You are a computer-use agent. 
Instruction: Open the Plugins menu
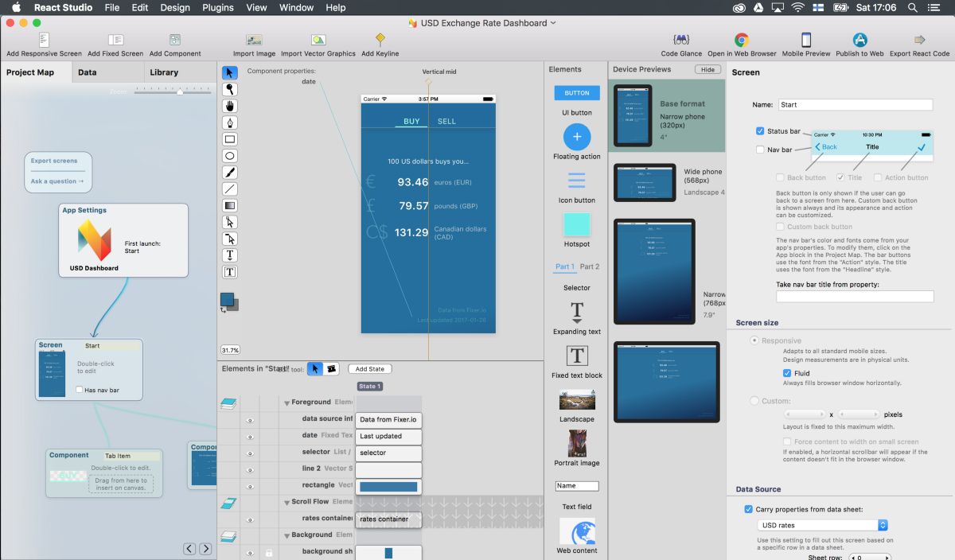coord(217,7)
